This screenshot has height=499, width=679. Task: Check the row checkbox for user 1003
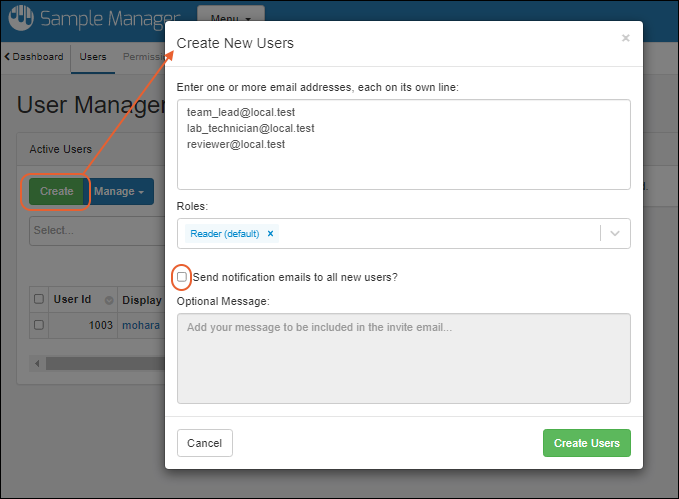(39, 325)
